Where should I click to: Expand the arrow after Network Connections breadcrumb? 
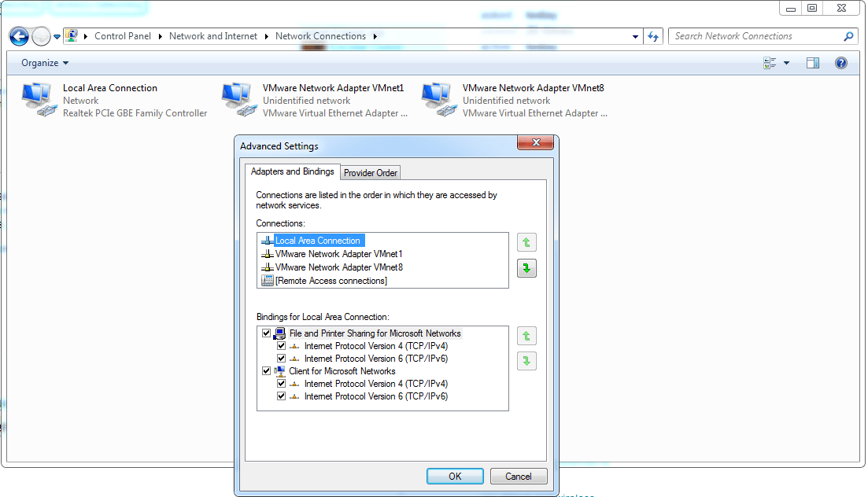point(375,36)
